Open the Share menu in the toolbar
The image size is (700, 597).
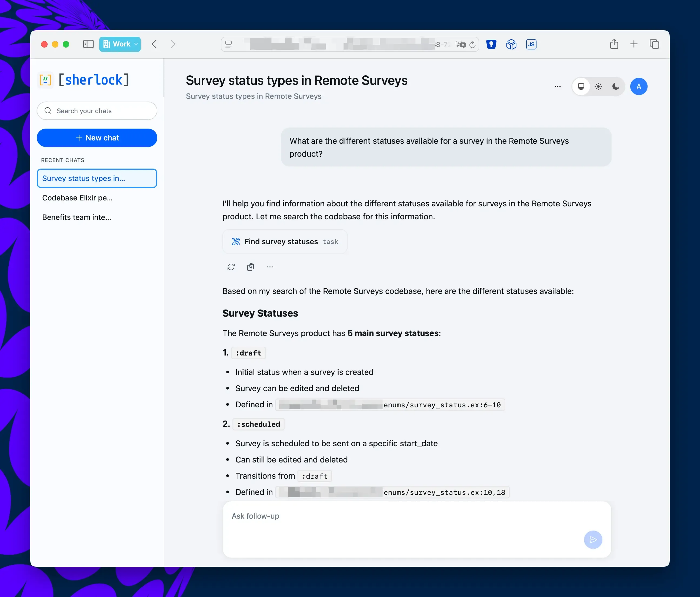[614, 44]
